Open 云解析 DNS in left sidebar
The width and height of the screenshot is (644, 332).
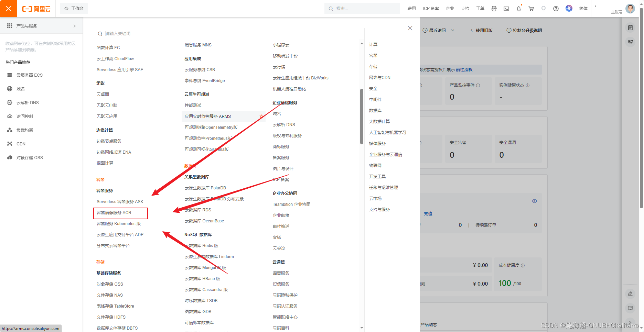pyautogui.click(x=28, y=102)
